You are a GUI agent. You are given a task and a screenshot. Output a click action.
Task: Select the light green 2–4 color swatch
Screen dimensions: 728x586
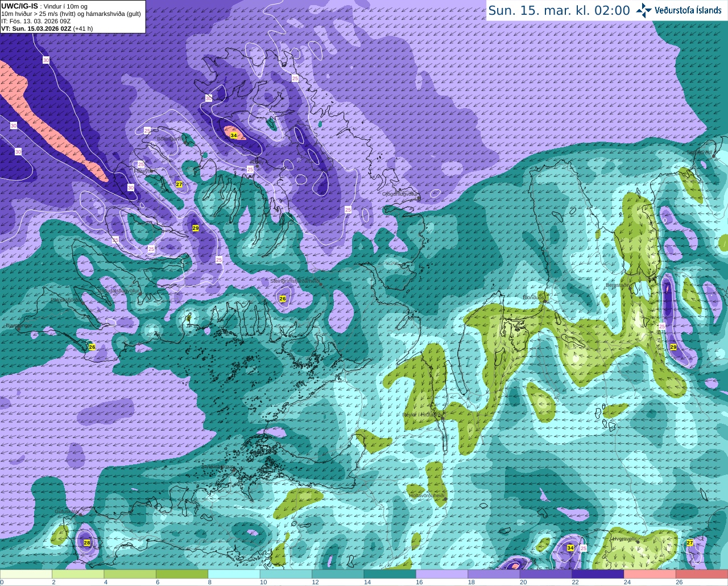(78, 575)
